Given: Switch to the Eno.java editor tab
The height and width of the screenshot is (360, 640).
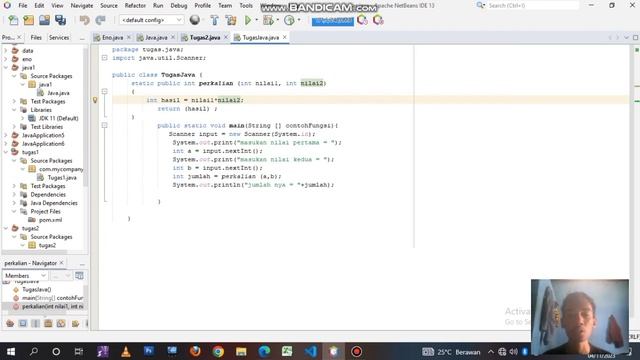Looking at the screenshot, I should pos(112,38).
